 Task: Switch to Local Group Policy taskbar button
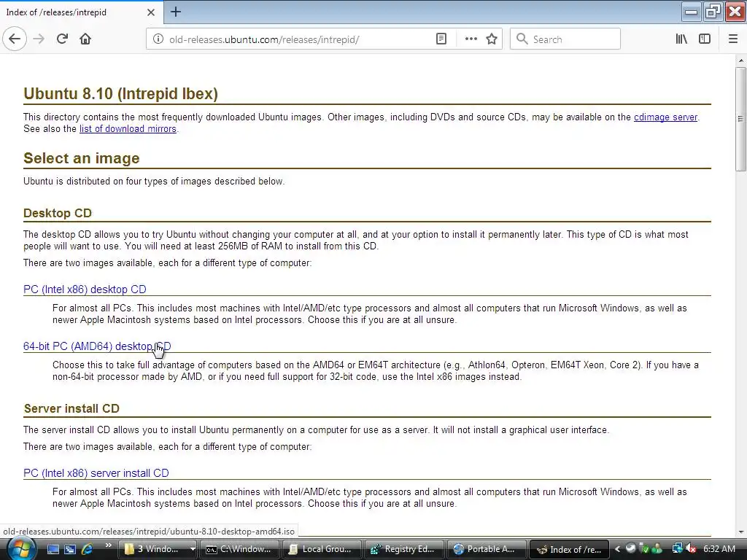(x=321, y=549)
